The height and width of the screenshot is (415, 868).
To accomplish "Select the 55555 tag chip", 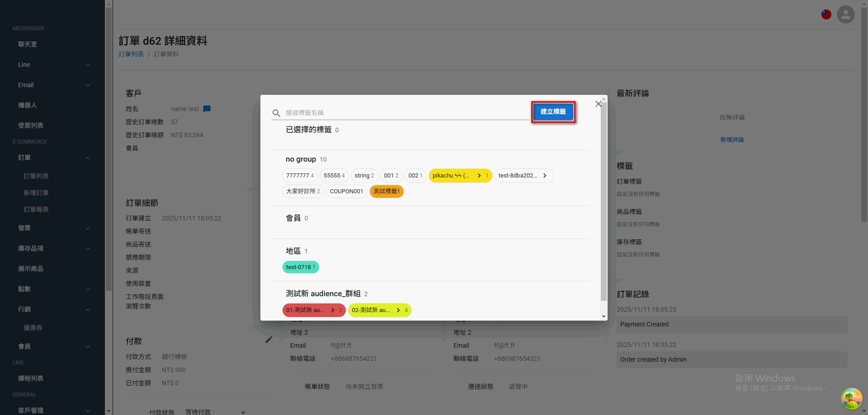I will click(x=334, y=176).
